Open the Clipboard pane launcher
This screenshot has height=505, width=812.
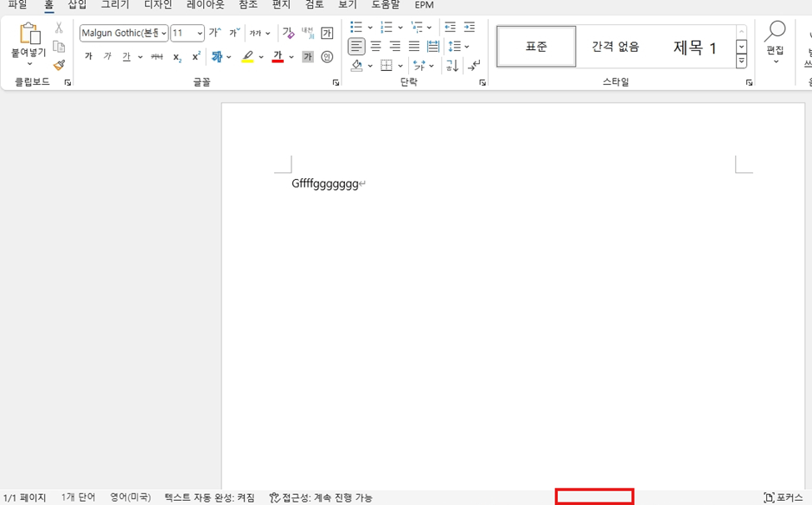67,82
